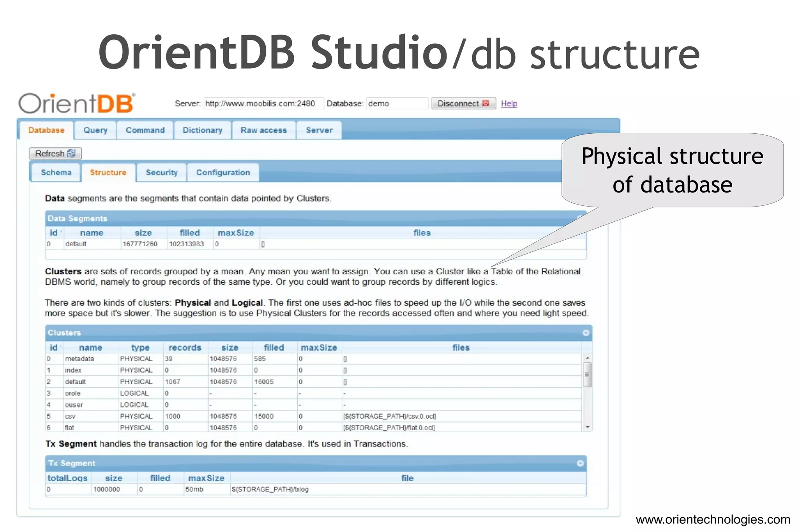Screen dimensions: 798x532
Task: Click Clusters table scroll-up arrow
Action: (x=588, y=358)
